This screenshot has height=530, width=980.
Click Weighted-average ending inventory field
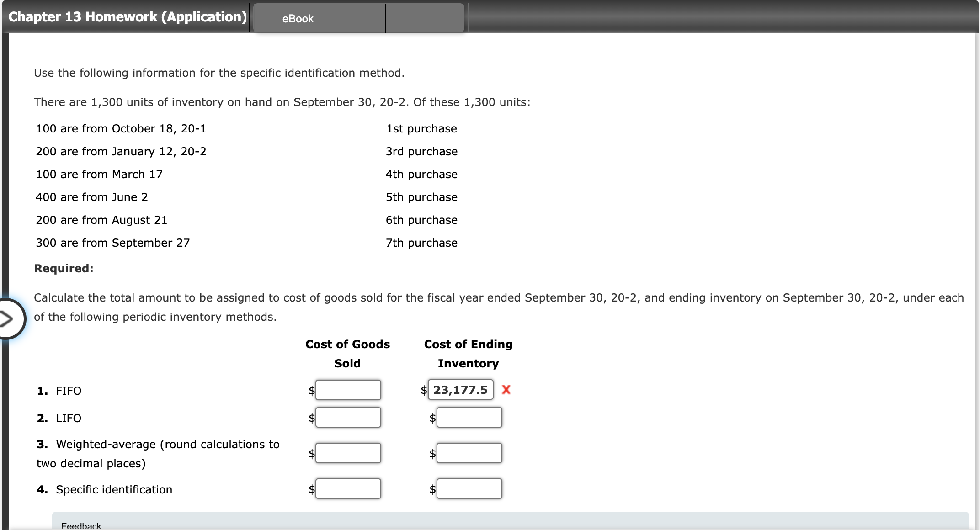pos(469,453)
